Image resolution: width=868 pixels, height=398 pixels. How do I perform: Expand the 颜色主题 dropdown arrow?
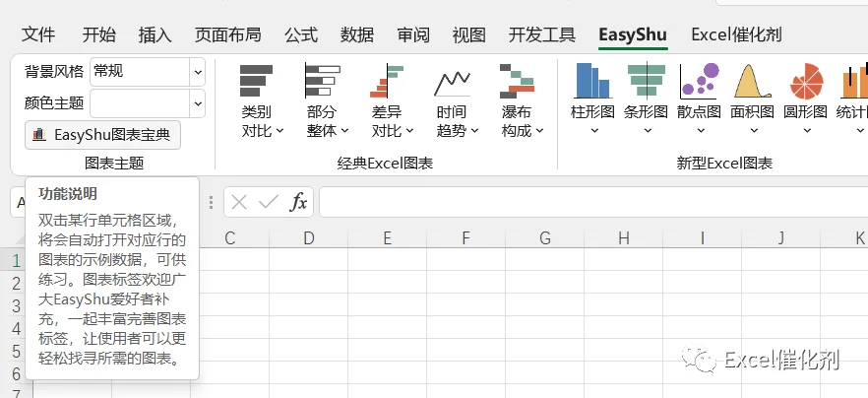[198, 103]
